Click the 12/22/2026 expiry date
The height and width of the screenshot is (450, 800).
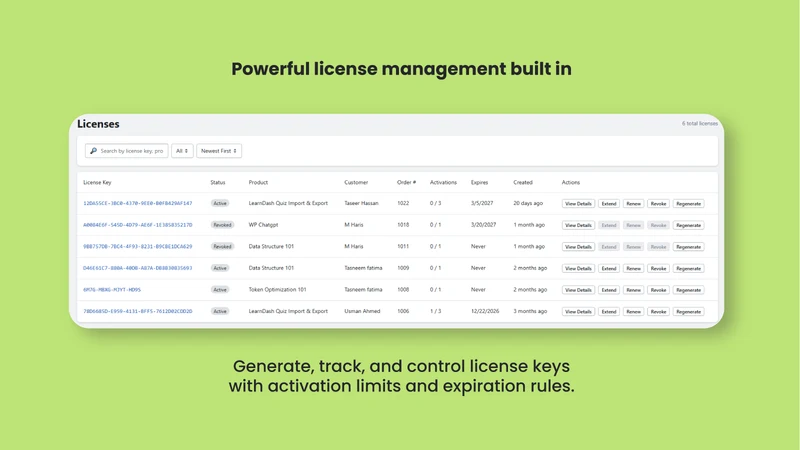485,311
